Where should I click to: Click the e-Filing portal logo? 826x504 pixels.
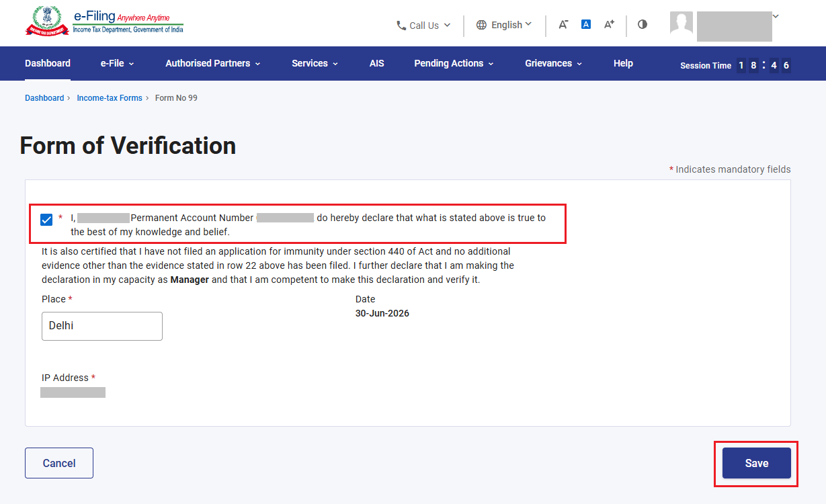(x=104, y=22)
